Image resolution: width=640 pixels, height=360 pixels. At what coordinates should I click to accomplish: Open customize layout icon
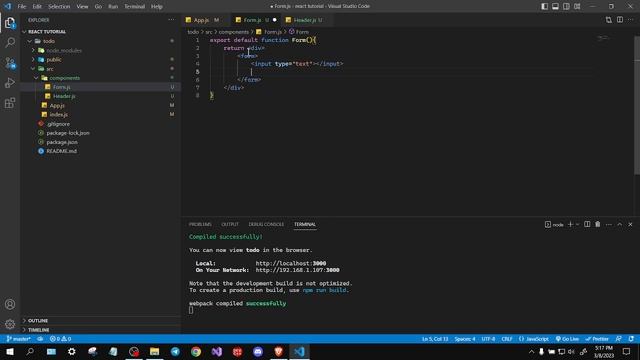577,7
